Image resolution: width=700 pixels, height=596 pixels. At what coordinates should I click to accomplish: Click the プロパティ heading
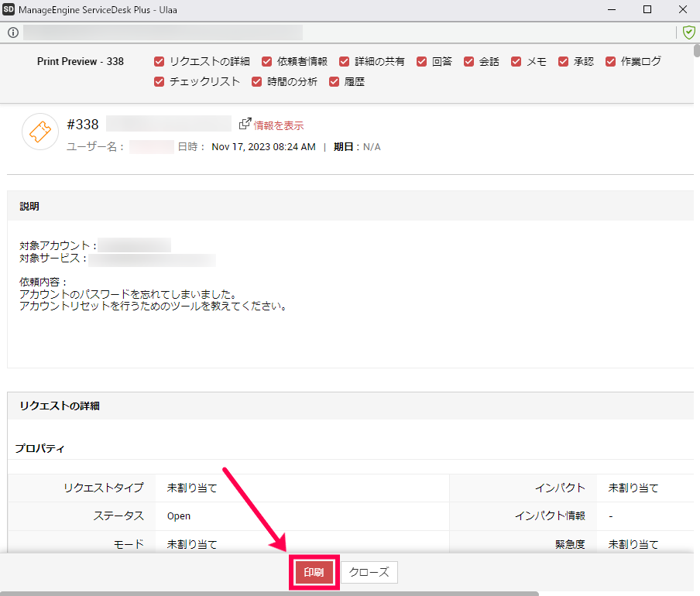39,448
